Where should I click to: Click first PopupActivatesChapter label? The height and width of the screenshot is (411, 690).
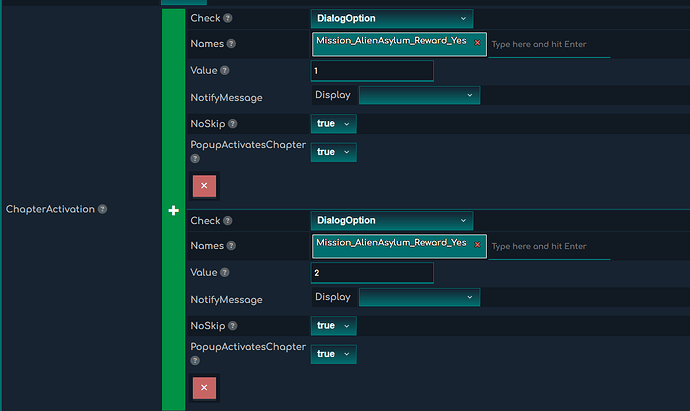click(248, 145)
